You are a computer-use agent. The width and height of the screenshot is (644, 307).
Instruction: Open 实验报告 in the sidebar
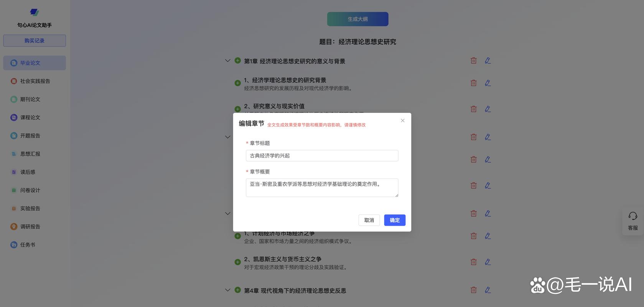click(35, 208)
